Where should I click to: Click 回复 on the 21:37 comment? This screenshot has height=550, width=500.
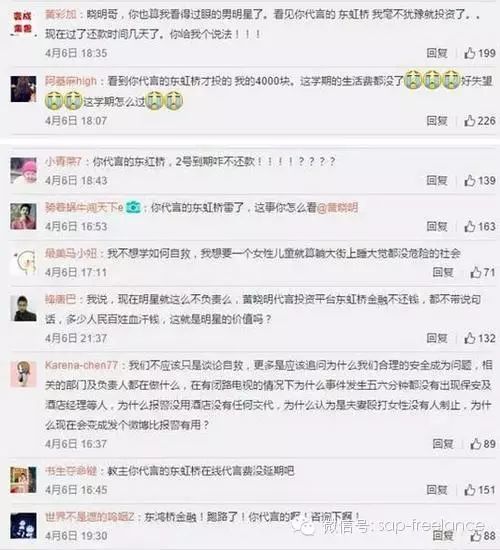pyautogui.click(x=437, y=338)
